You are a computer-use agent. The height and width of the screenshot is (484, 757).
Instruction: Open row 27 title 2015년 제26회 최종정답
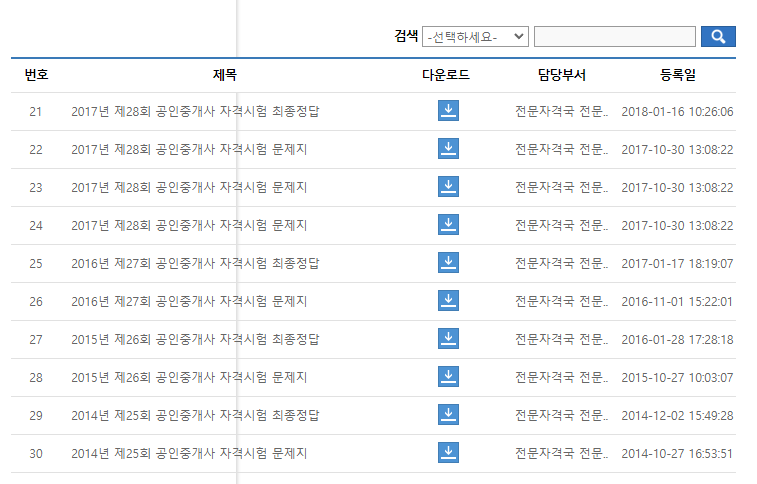tap(195, 340)
